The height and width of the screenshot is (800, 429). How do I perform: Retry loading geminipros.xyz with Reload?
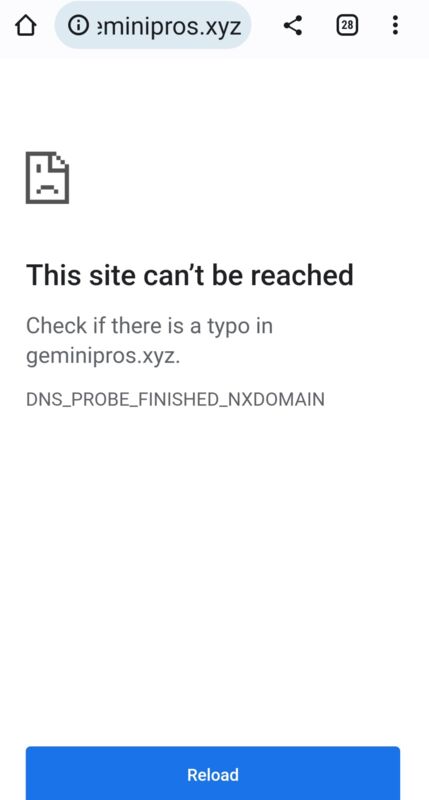point(213,773)
